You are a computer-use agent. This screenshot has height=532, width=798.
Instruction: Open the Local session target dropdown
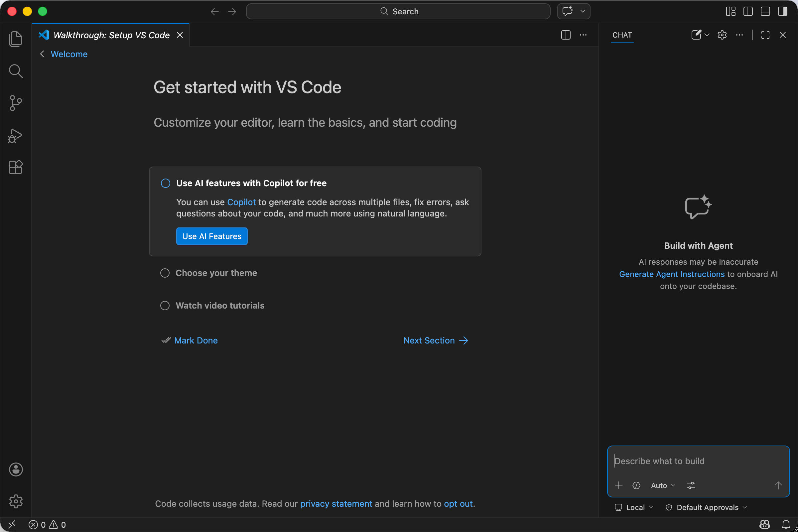coord(634,508)
